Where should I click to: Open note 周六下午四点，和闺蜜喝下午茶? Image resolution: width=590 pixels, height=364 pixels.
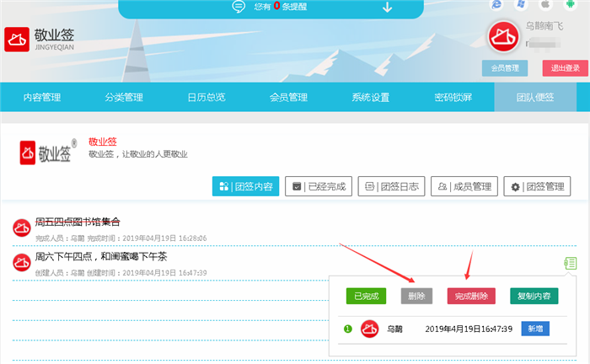pos(101,257)
